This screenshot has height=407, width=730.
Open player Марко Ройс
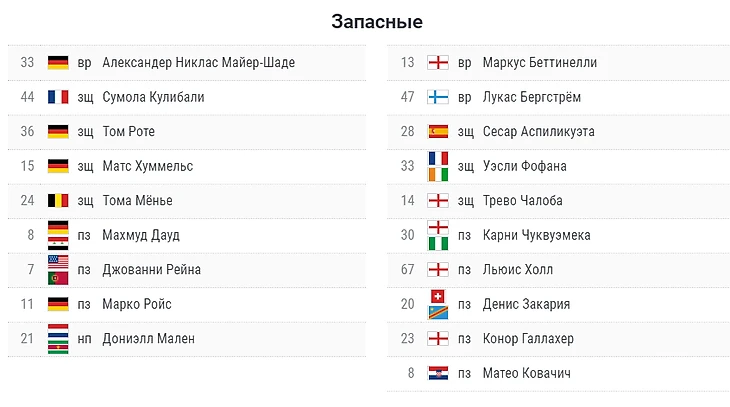(135, 304)
